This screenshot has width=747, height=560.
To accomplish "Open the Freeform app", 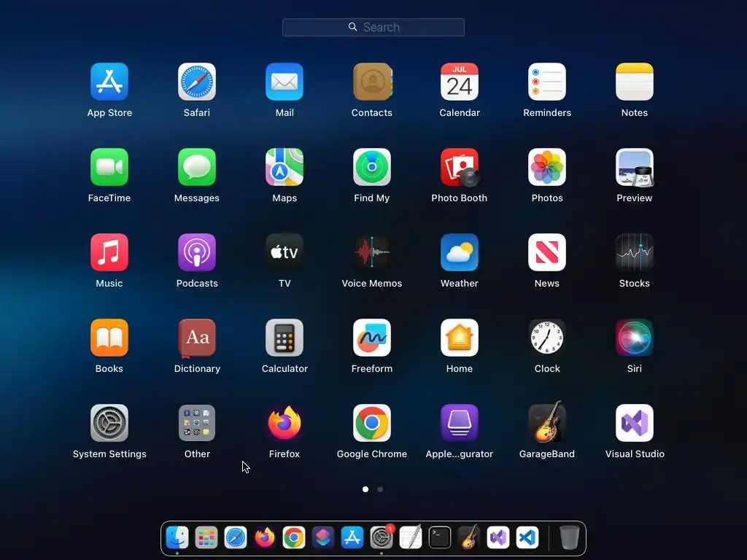I will (x=372, y=337).
